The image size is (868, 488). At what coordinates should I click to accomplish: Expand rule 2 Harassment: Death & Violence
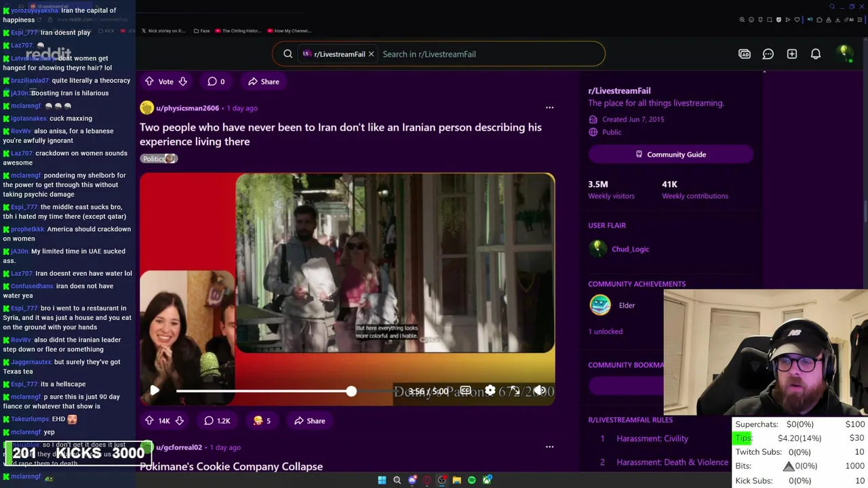tap(672, 462)
